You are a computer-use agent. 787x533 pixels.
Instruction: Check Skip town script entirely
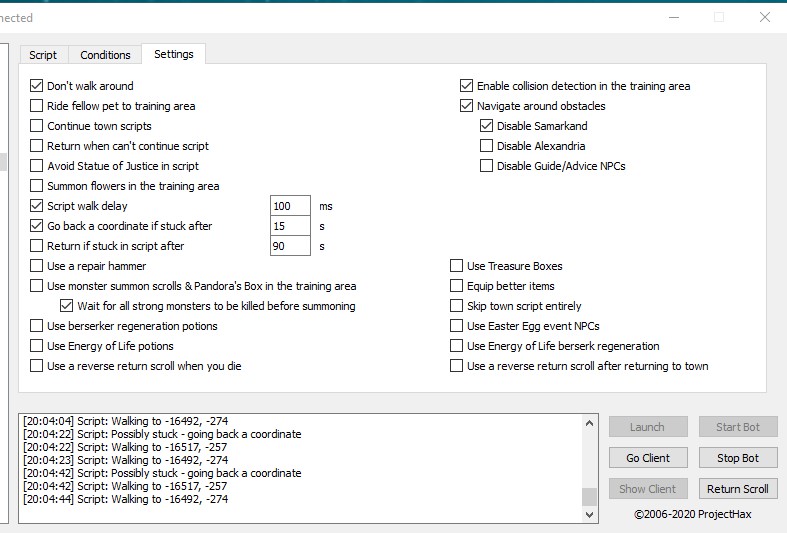tap(457, 306)
